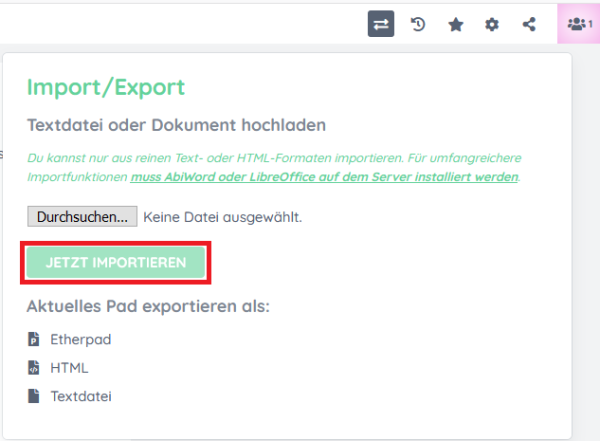The image size is (600, 441).
Task: Save revision with the star icon
Action: pyautogui.click(x=456, y=25)
